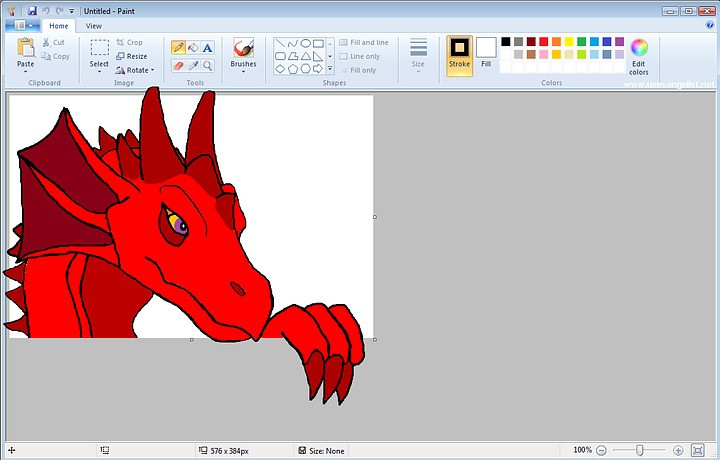Pick the dark red color swatch
Image resolution: width=720 pixels, height=460 pixels.
click(531, 42)
